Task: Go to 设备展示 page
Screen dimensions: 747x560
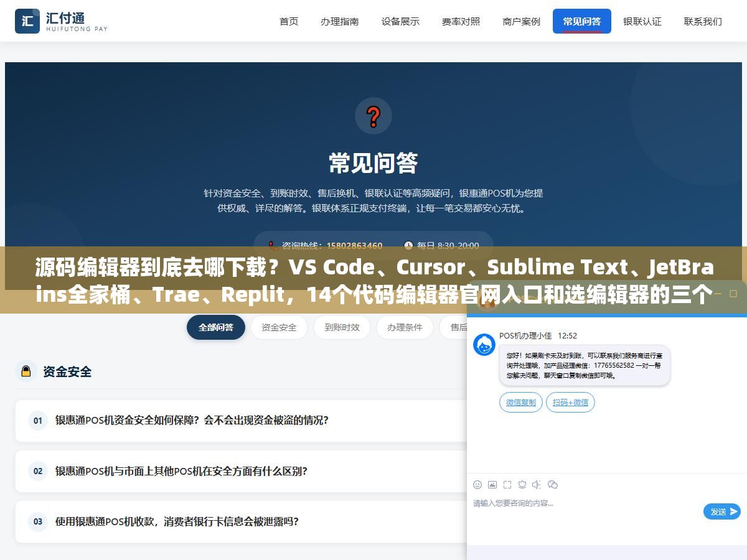Action: point(400,21)
